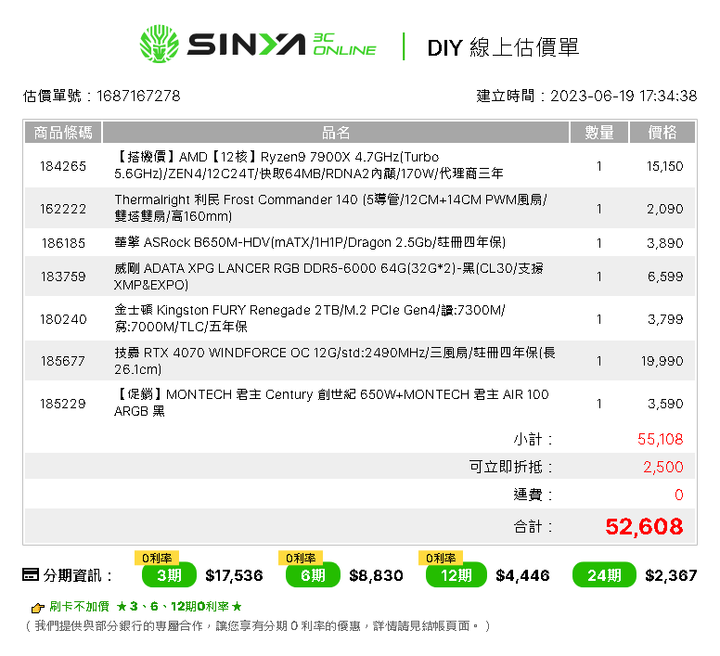
Task: Click barcode 185677
Action: (x=63, y=361)
